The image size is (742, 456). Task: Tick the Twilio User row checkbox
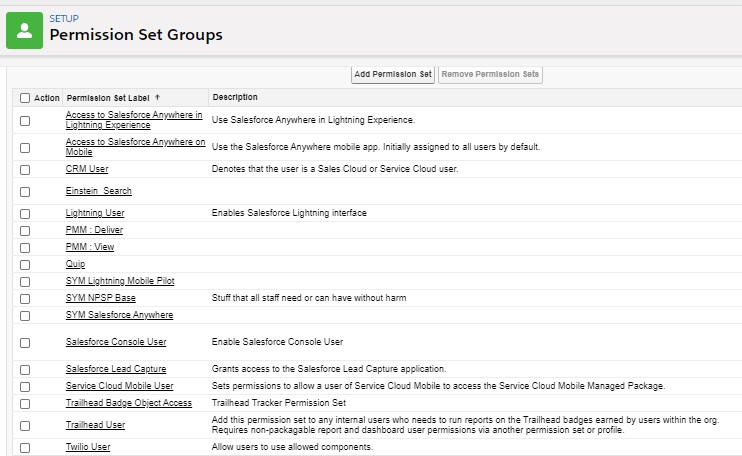(25, 447)
